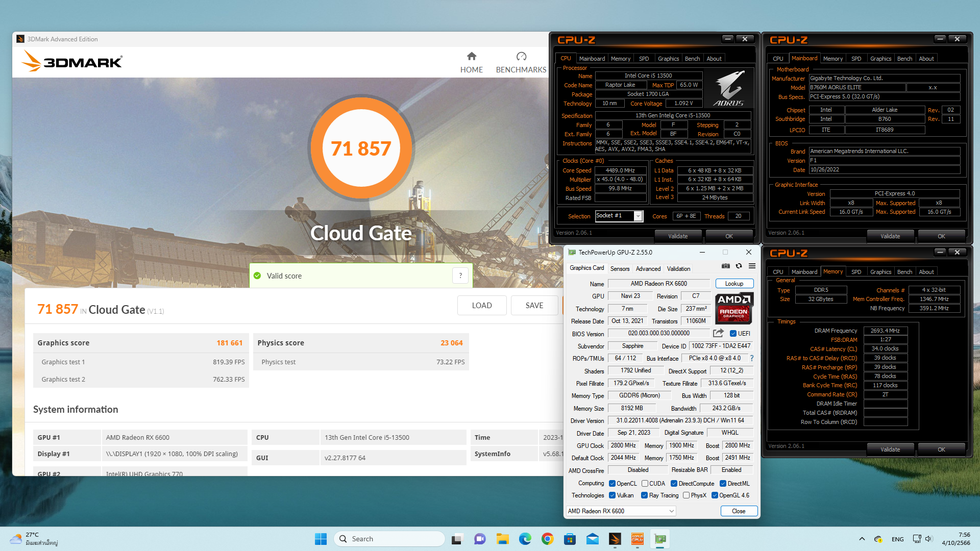Click the Graphics score value 181 661
Image resolution: width=980 pixels, height=551 pixels.
tap(229, 343)
